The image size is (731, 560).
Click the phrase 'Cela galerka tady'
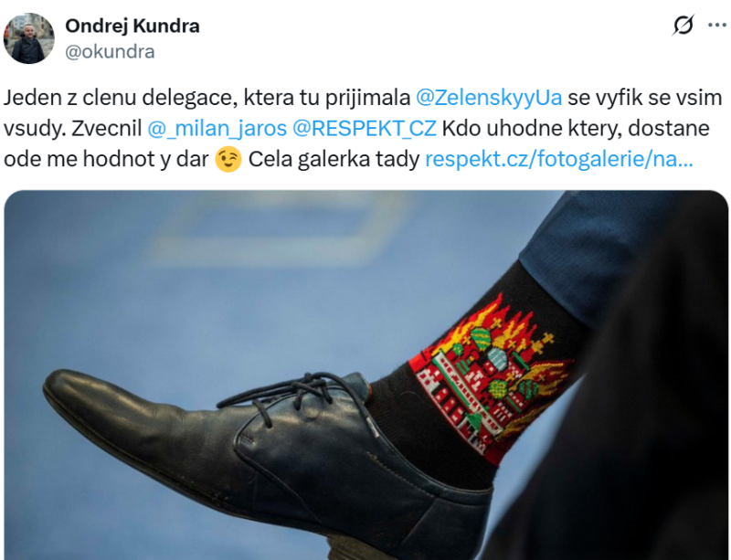click(x=334, y=160)
